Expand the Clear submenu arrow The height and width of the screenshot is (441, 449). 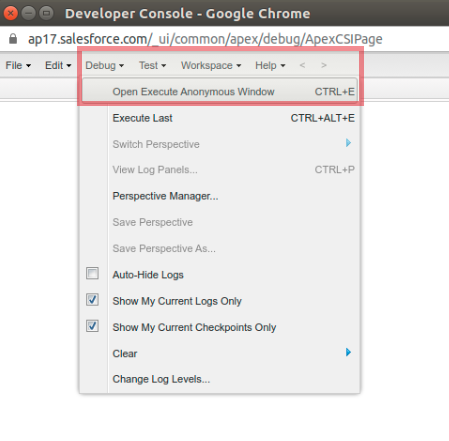[348, 352]
